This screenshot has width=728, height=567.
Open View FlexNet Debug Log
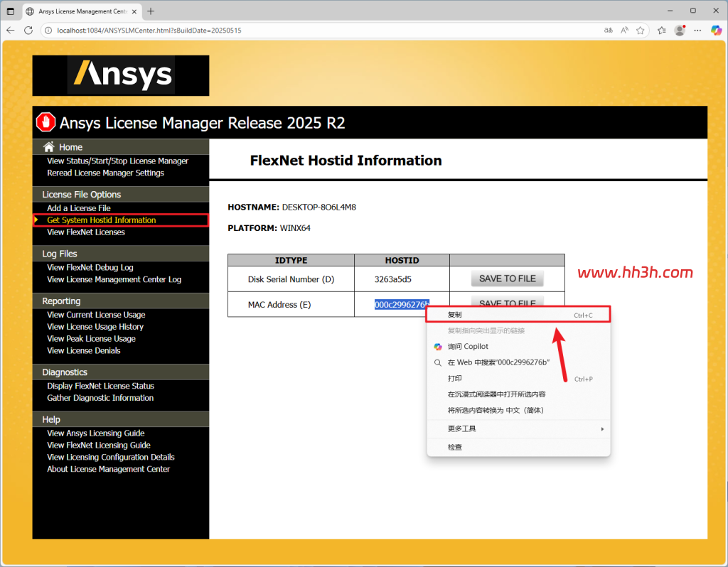point(90,268)
